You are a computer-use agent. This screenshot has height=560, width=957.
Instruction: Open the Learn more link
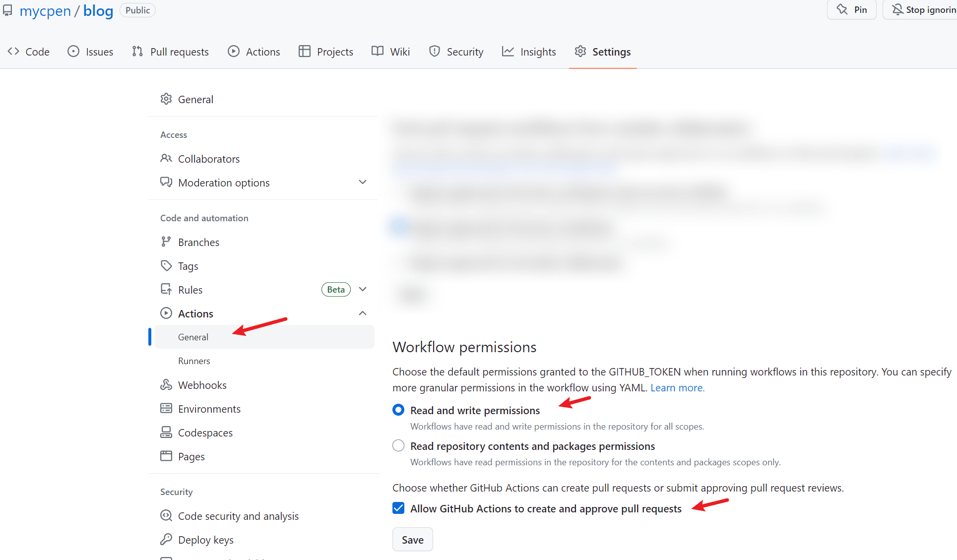(x=677, y=387)
